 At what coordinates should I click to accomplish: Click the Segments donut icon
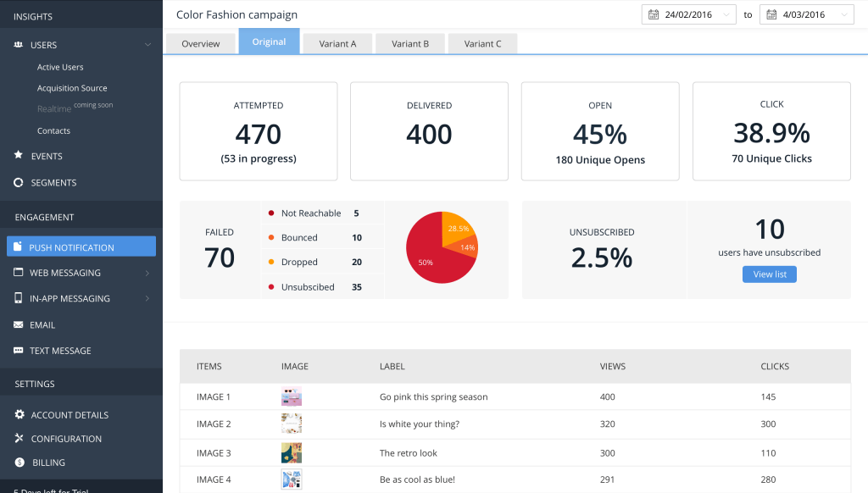pyautogui.click(x=19, y=183)
